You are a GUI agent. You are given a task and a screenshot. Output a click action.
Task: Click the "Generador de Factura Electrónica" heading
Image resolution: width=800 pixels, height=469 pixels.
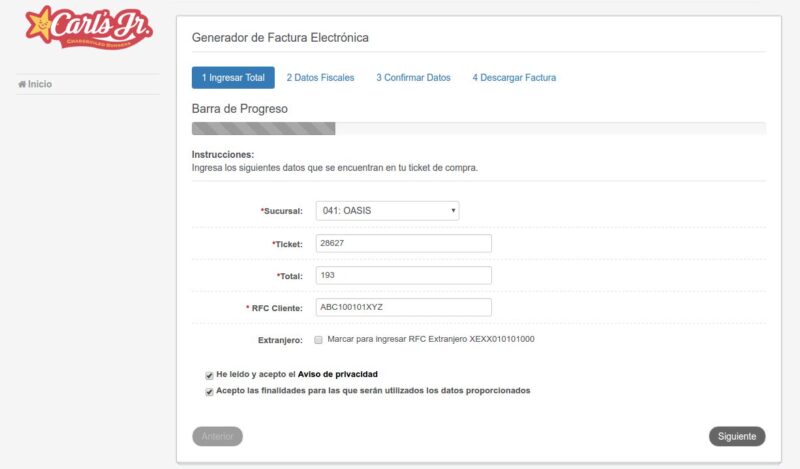click(280, 38)
